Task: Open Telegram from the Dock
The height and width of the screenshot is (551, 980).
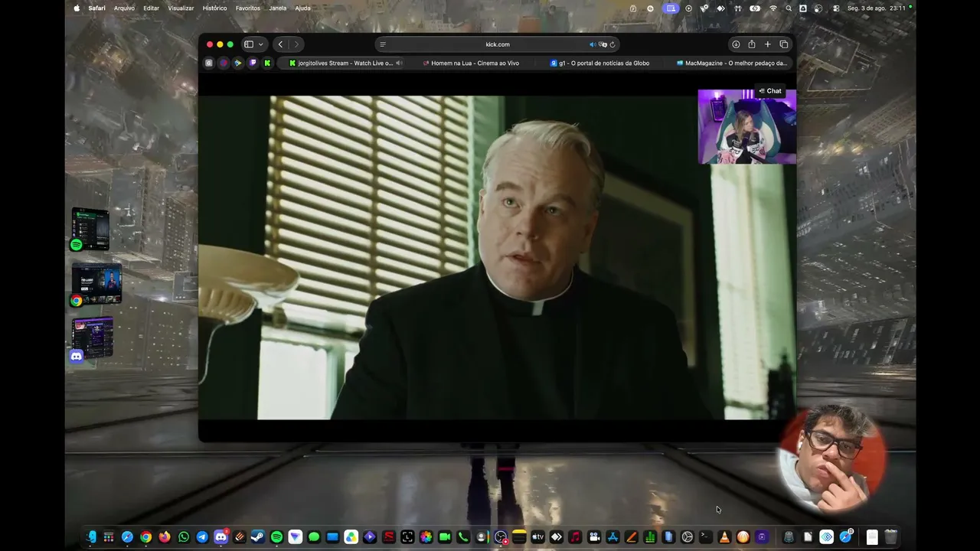Action: [202, 537]
